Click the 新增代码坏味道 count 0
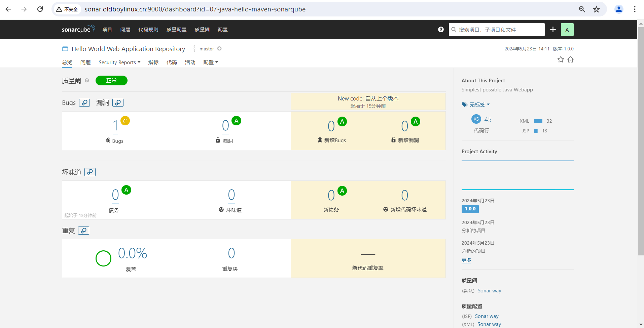This screenshot has height=328, width=644. (x=405, y=195)
